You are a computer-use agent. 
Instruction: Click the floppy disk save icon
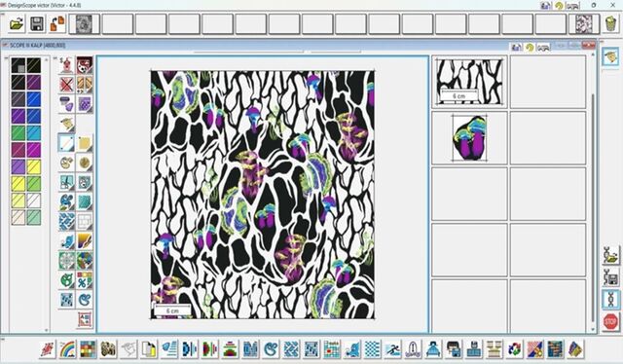(37, 24)
